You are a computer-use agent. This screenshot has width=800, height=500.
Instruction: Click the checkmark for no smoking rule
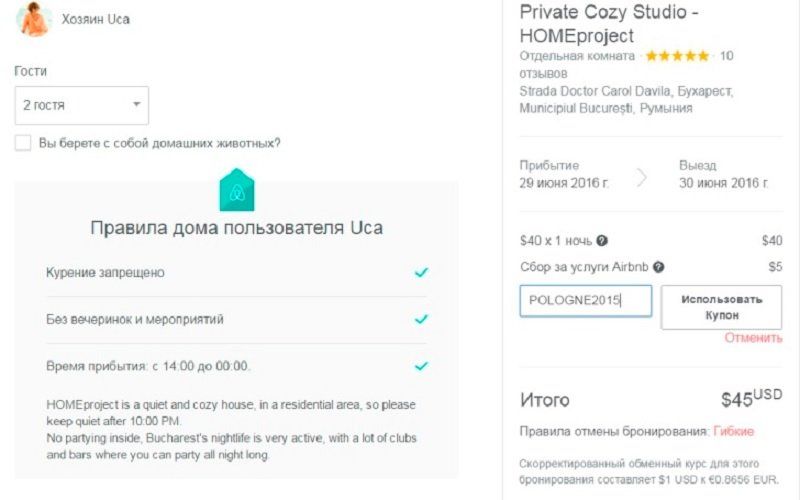pos(421,272)
